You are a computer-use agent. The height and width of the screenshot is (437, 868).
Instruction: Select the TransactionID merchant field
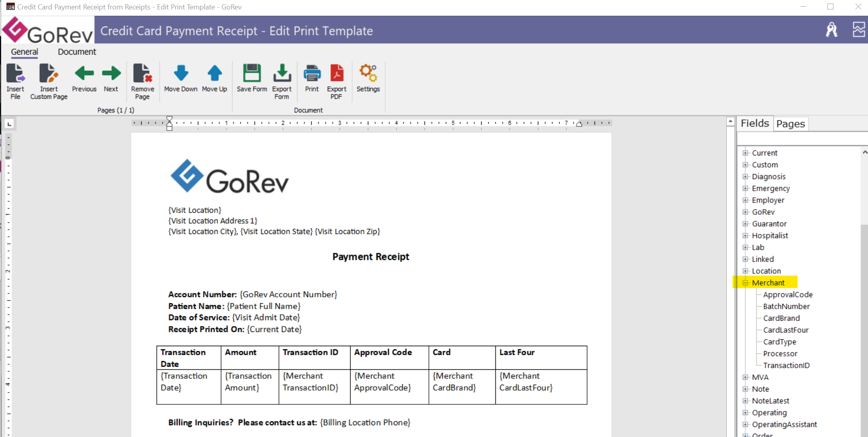pyautogui.click(x=786, y=365)
